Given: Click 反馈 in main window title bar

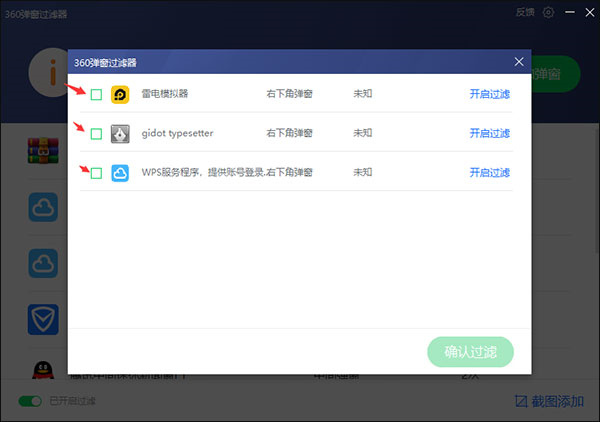Looking at the screenshot, I should pyautogui.click(x=525, y=13).
